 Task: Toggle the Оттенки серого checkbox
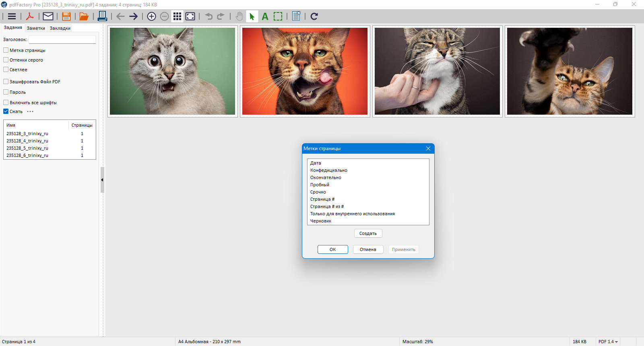[6, 60]
